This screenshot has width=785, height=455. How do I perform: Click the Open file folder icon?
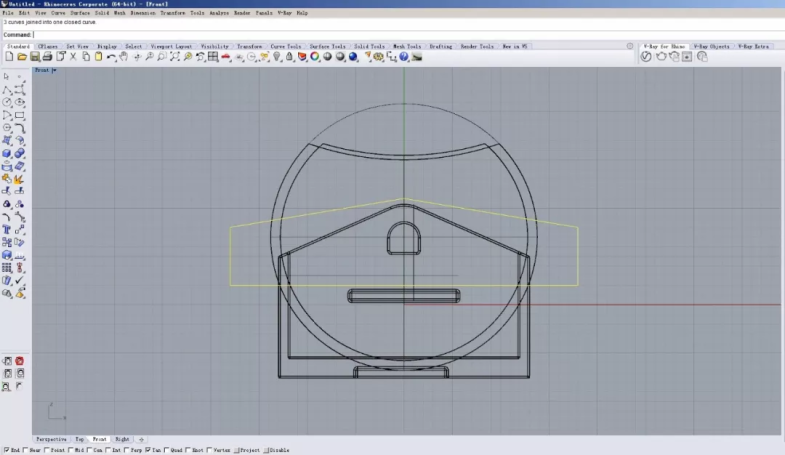21,57
